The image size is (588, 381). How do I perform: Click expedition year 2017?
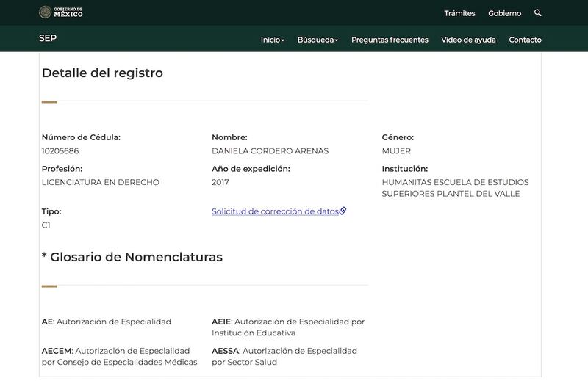220,182
